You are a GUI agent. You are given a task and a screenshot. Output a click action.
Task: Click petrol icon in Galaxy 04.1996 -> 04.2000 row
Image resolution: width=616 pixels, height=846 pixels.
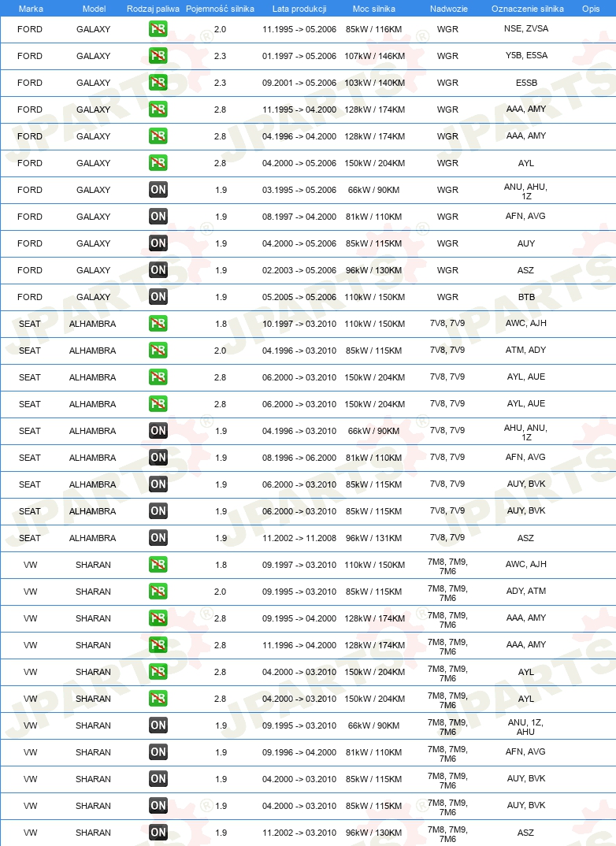[x=158, y=136]
